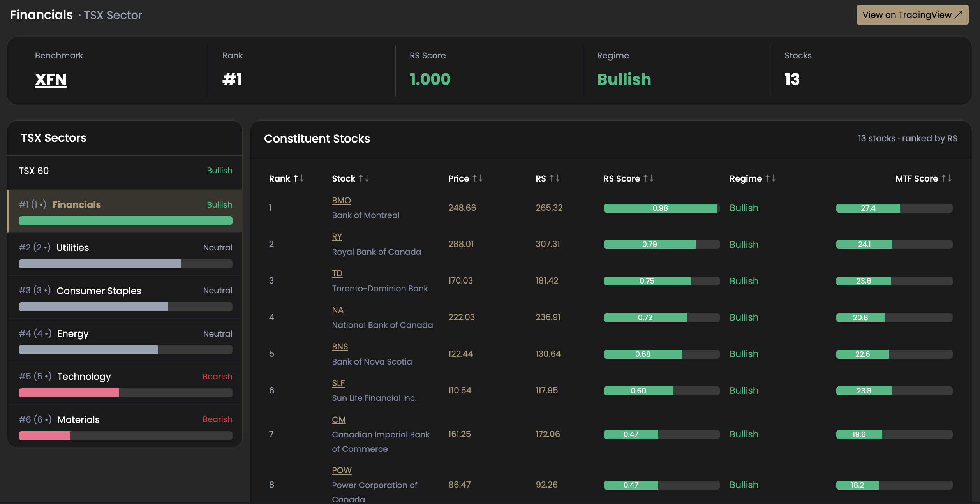The image size is (980, 504).
Task: Click the Neutral label on Utilities row
Action: tap(218, 248)
